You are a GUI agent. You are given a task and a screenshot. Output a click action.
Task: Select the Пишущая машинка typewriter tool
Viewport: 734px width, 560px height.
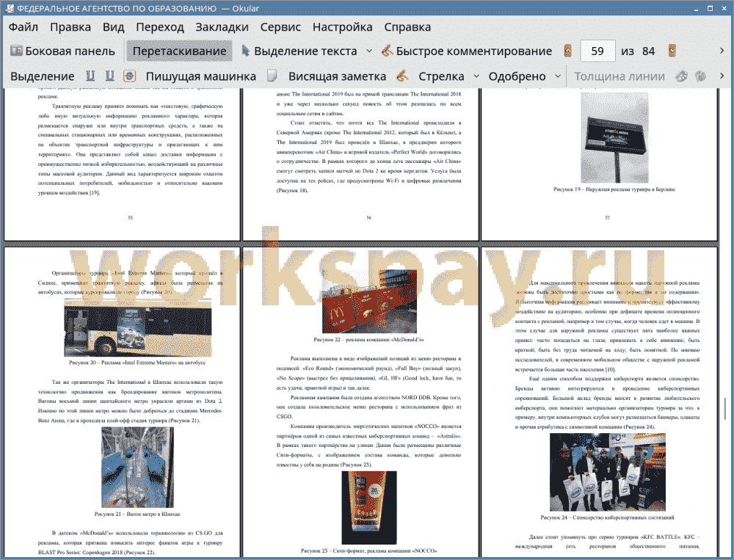[201, 76]
